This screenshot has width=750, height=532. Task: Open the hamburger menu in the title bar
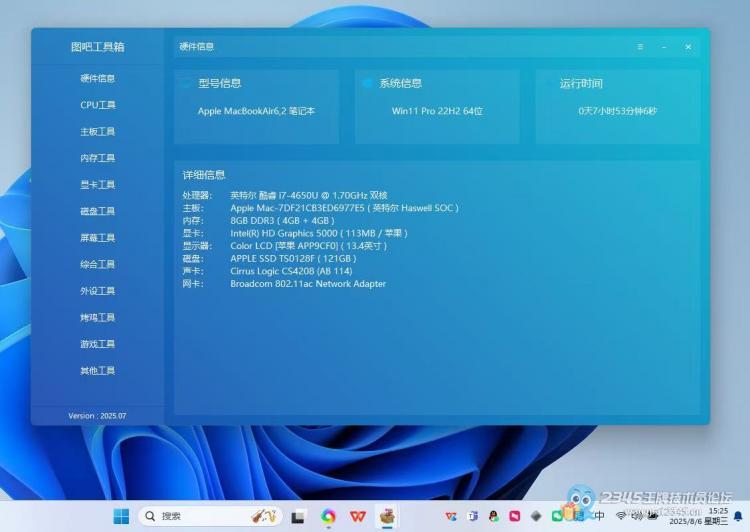tap(640, 47)
